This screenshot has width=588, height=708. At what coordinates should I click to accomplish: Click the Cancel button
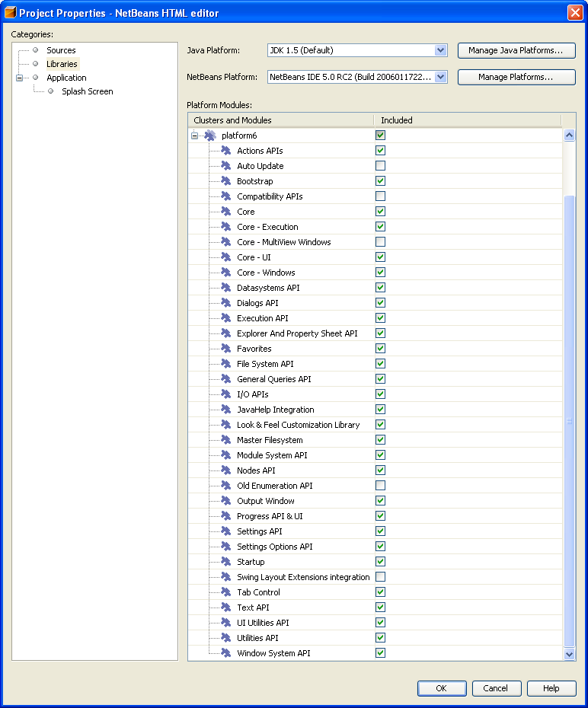pos(497,688)
